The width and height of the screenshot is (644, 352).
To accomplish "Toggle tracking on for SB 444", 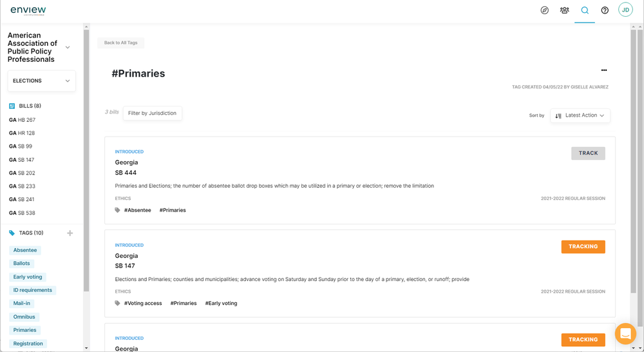I will pos(588,153).
